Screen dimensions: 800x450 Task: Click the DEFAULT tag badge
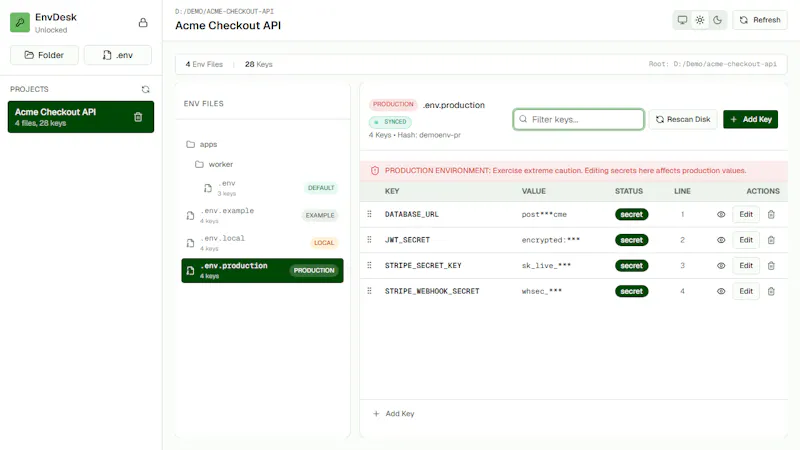(x=321, y=188)
